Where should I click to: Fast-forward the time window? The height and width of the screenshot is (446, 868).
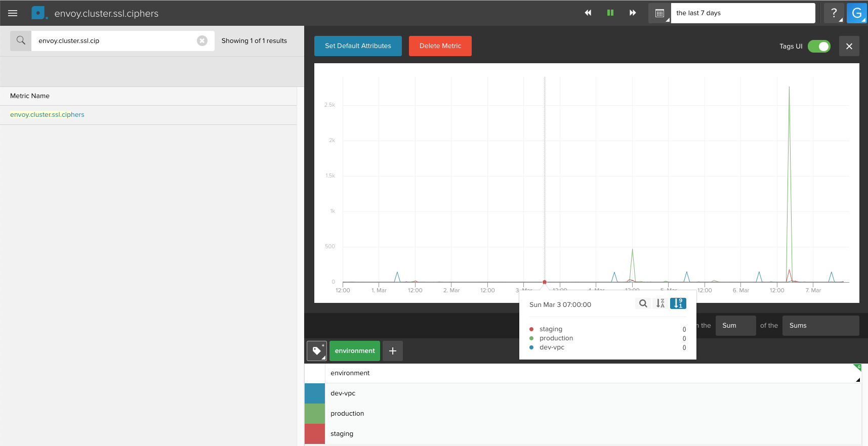pos(633,13)
